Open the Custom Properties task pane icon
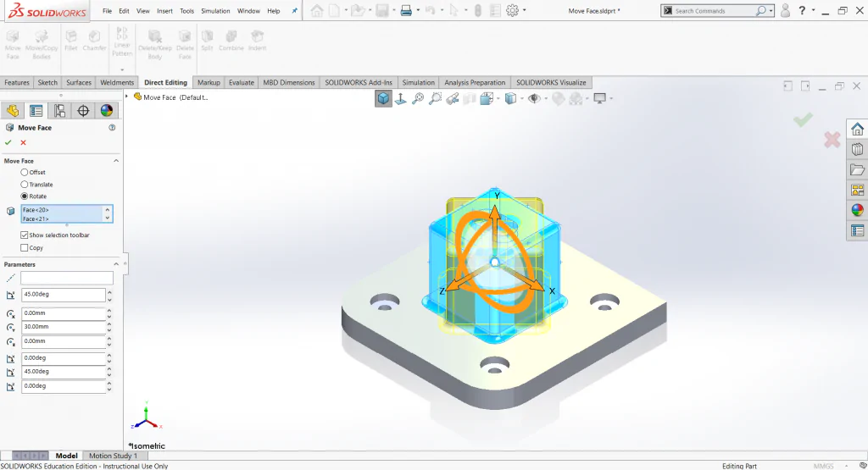The height and width of the screenshot is (470, 868). pyautogui.click(x=858, y=230)
